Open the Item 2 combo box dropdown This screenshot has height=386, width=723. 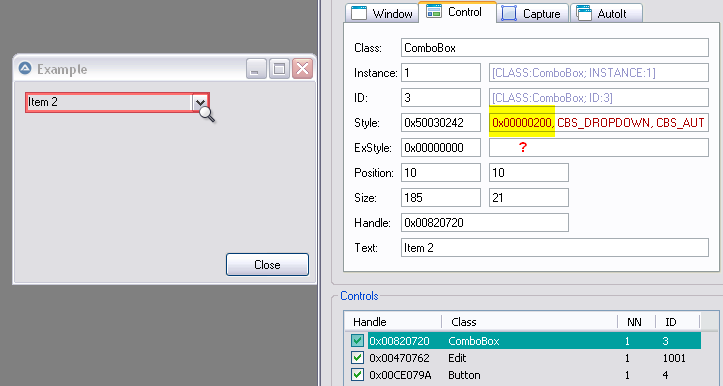(200, 102)
